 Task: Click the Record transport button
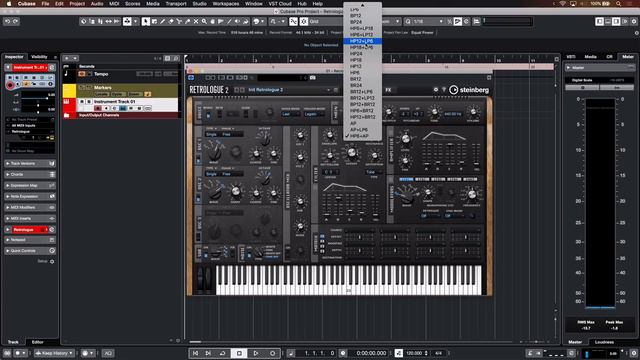(272, 353)
